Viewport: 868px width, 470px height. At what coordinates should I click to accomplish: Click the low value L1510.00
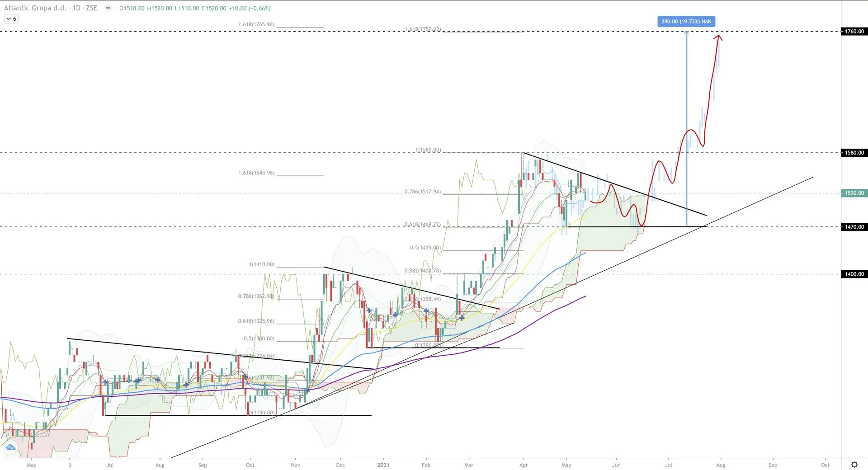pyautogui.click(x=187, y=9)
